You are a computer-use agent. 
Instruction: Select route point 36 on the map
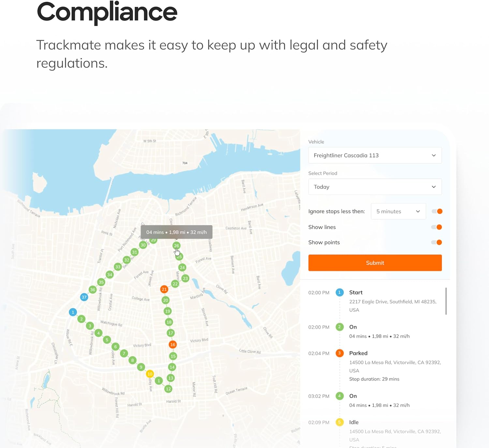click(x=93, y=289)
